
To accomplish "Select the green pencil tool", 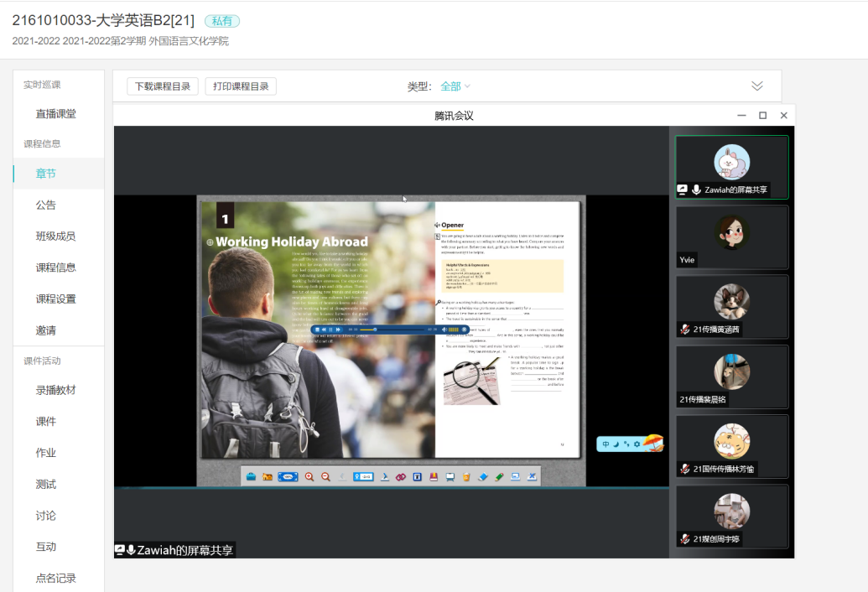I will 499,476.
